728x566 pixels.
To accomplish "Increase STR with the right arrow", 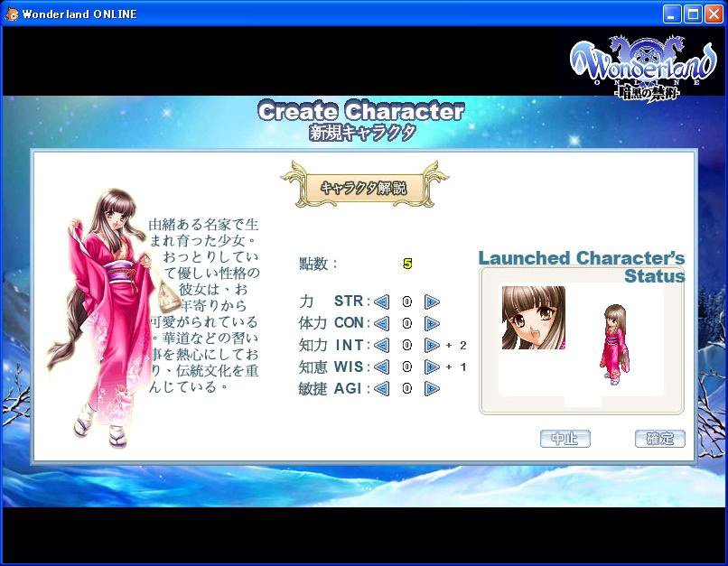I will coord(432,302).
